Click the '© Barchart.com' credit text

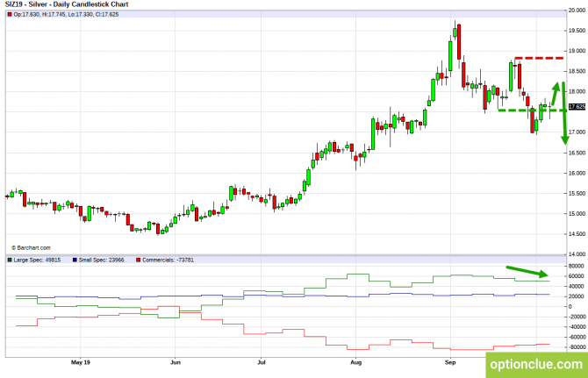tap(31, 247)
